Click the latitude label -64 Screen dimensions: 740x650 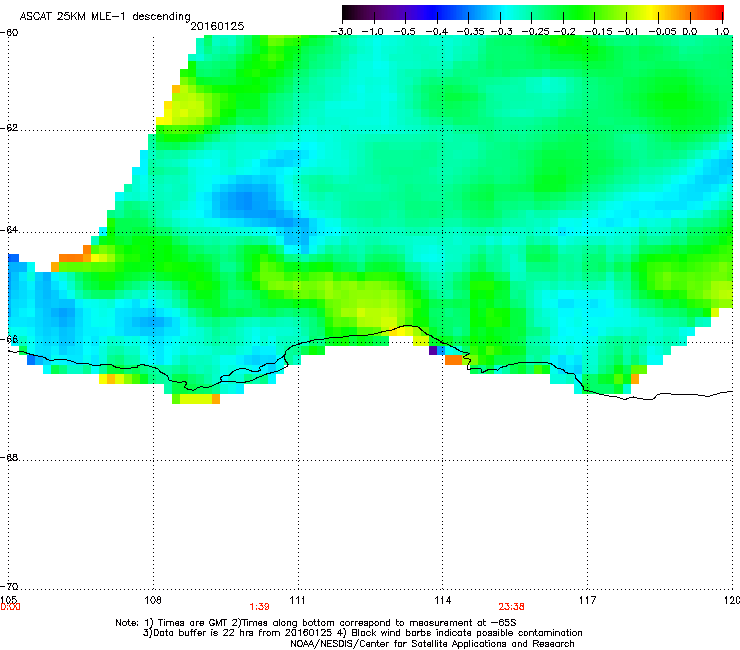pos(9,230)
